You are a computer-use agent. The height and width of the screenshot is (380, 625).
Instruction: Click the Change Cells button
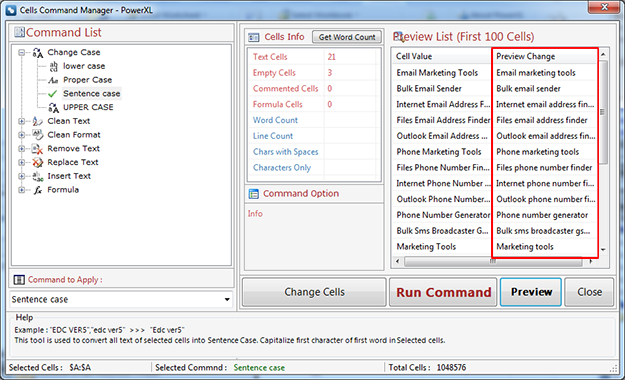click(x=314, y=292)
